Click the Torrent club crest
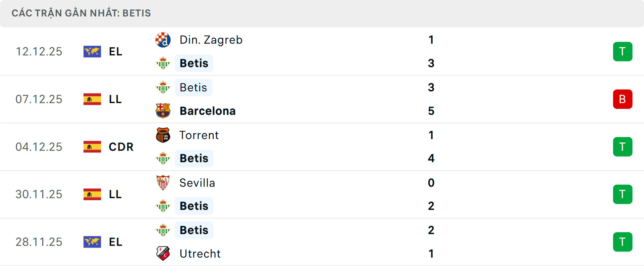The width and height of the screenshot is (644, 266). click(x=163, y=135)
